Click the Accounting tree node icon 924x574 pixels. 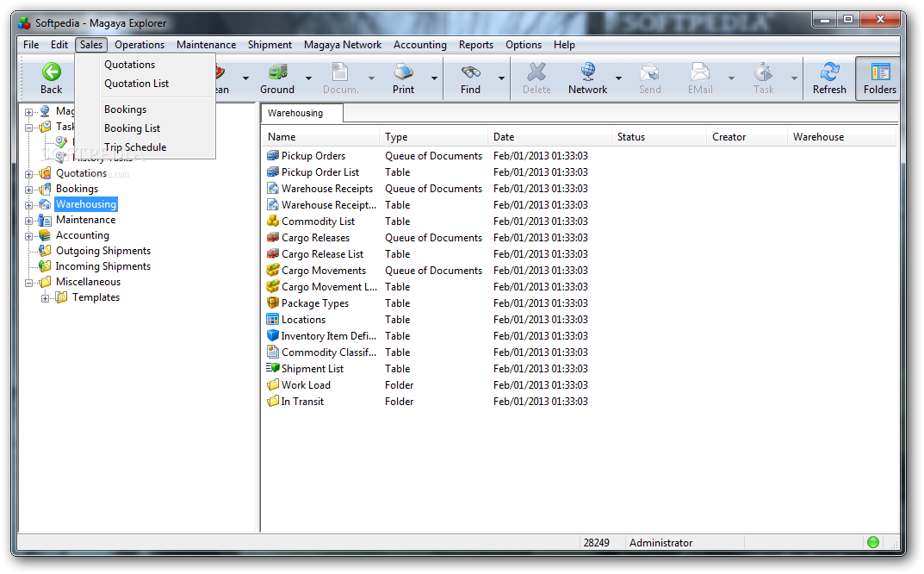pyautogui.click(x=45, y=234)
